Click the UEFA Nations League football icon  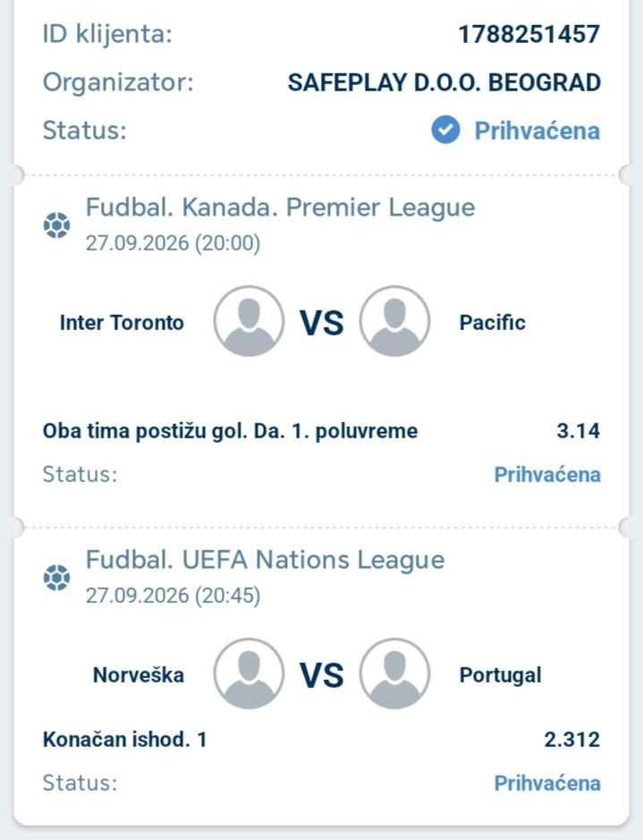pyautogui.click(x=56, y=578)
